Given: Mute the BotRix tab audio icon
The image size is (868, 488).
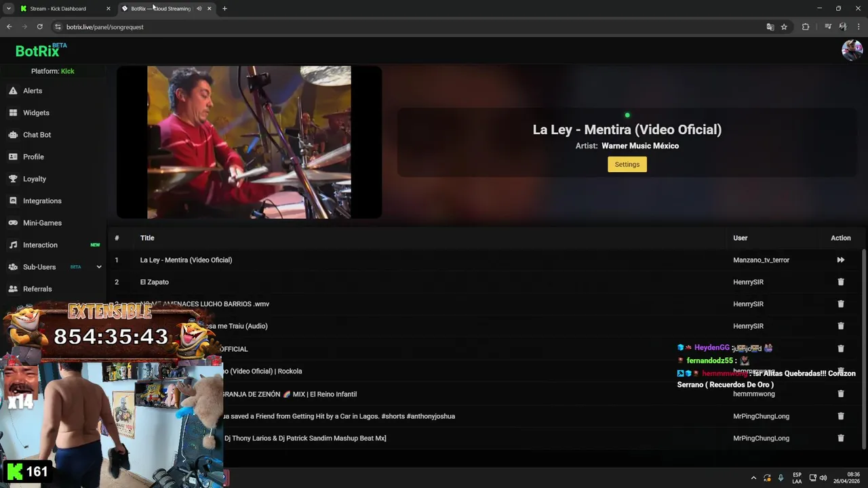Looking at the screenshot, I should [x=199, y=9].
